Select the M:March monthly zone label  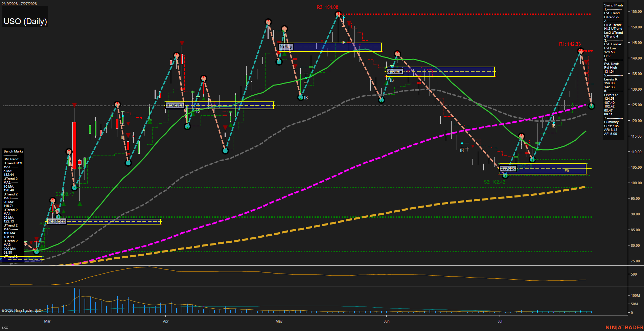(x=56, y=221)
